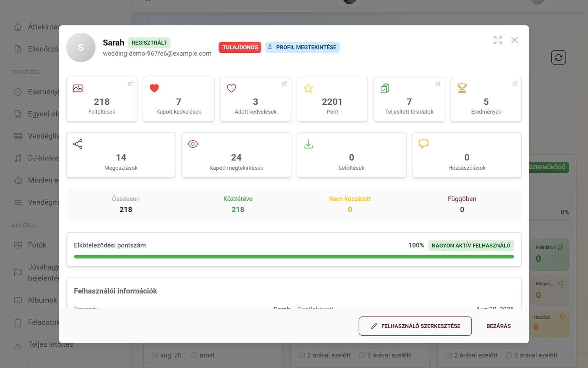Click the 2201 Pont card
The height and width of the screenshot is (368, 588).
tap(332, 99)
